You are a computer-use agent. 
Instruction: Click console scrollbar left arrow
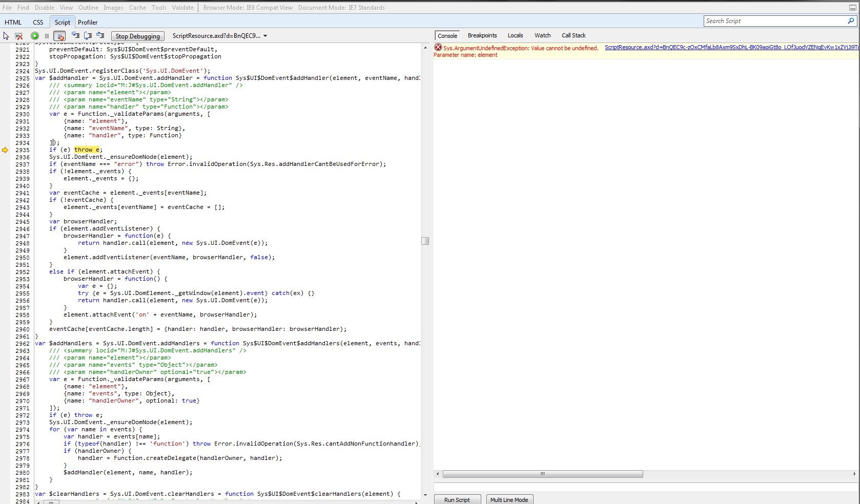[437, 474]
